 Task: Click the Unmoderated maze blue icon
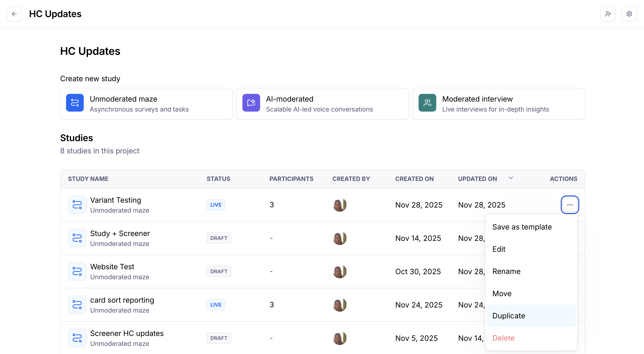click(x=75, y=103)
